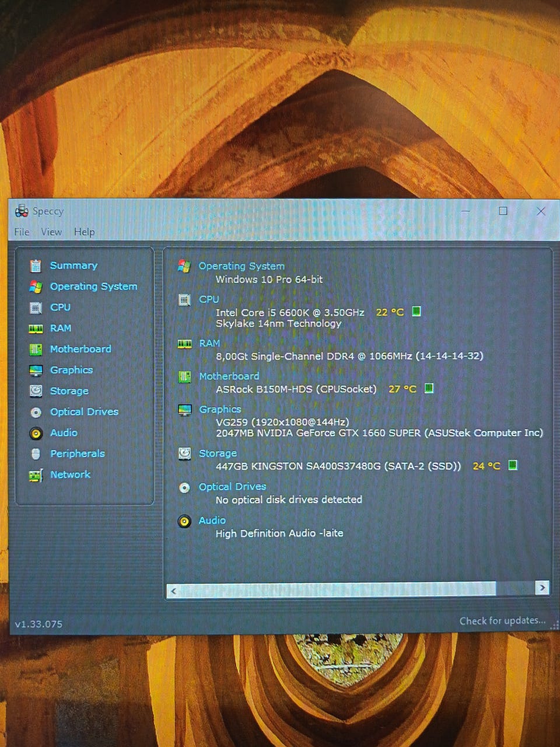
Task: Click the RAM icon in summary pane
Action: pyautogui.click(x=184, y=344)
